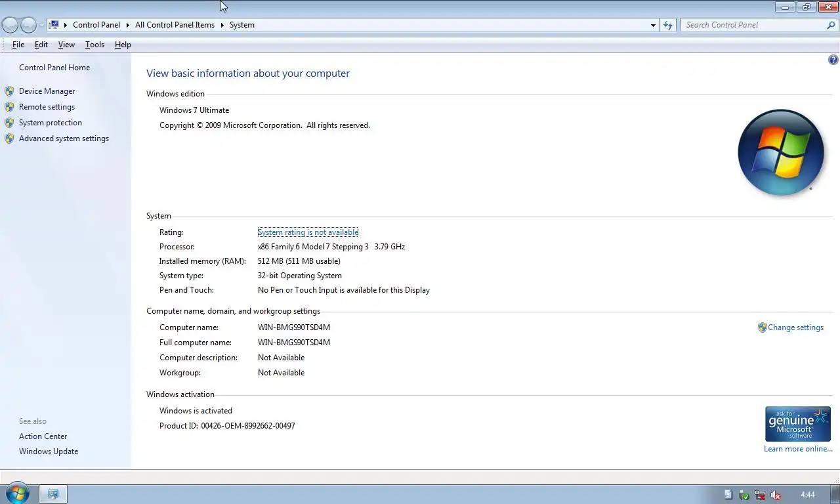This screenshot has width=840, height=504.
Task: Open Control Panel Home link
Action: (x=54, y=68)
